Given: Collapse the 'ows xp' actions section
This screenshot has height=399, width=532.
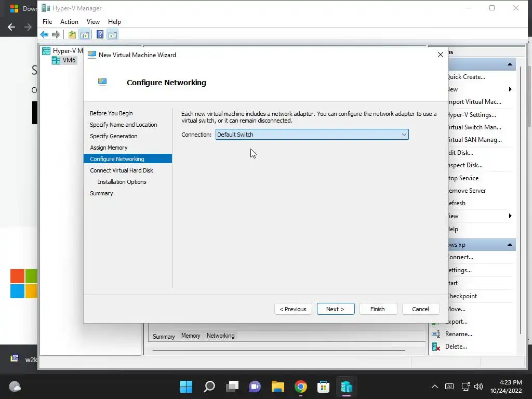Looking at the screenshot, I should pos(510,245).
